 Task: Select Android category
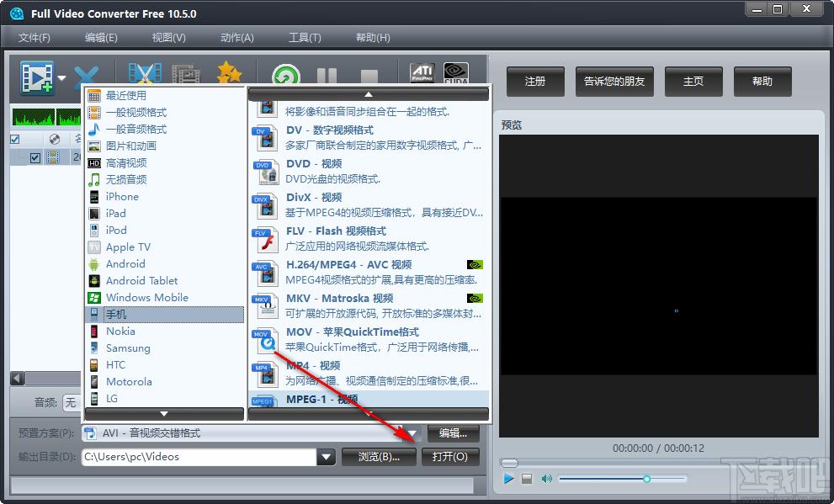pyautogui.click(x=164, y=263)
